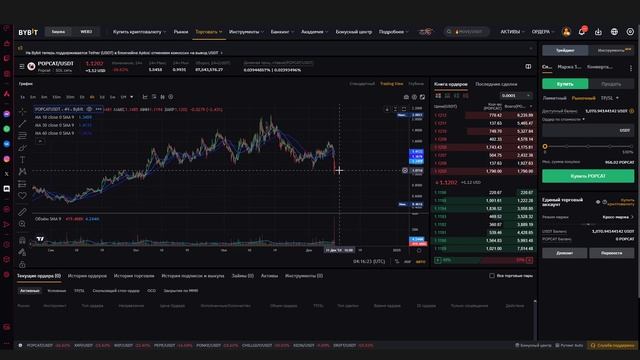Expand the Trade menu in the top nav
The width and height of the screenshot is (640, 360).
[x=209, y=32]
